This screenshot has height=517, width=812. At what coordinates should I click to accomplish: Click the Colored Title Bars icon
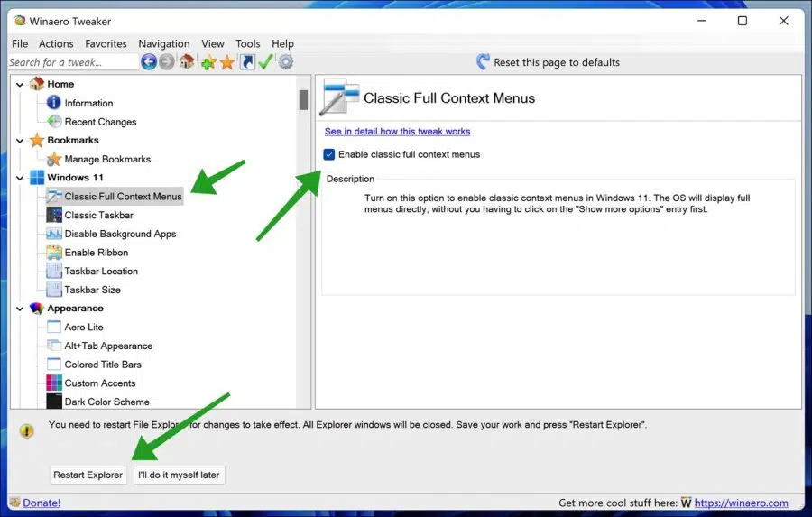point(54,365)
